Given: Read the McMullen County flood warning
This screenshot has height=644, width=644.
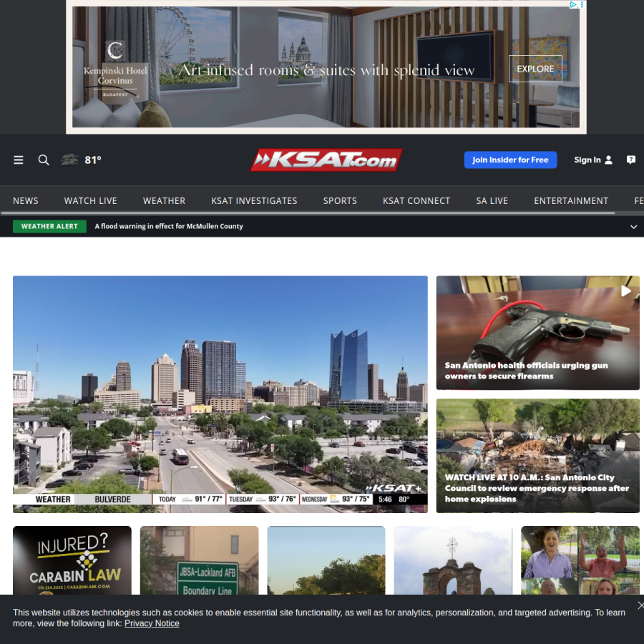Looking at the screenshot, I should 169,226.
